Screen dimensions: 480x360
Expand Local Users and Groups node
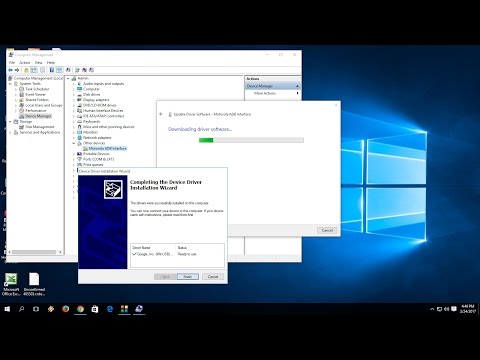click(x=16, y=105)
